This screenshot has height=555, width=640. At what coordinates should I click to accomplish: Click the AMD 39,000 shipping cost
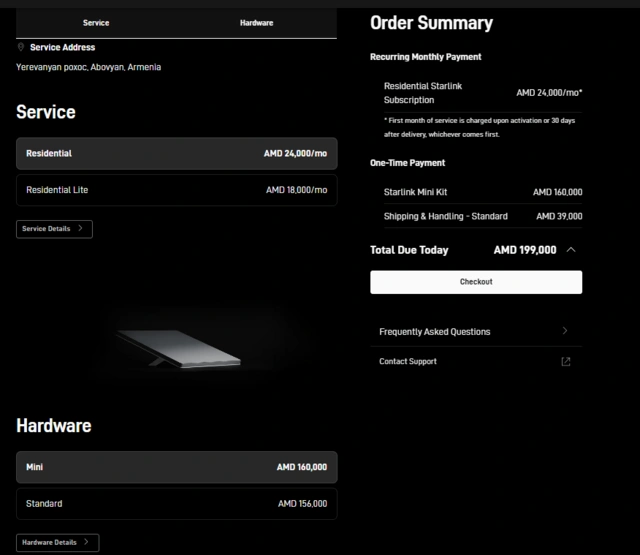tap(559, 216)
